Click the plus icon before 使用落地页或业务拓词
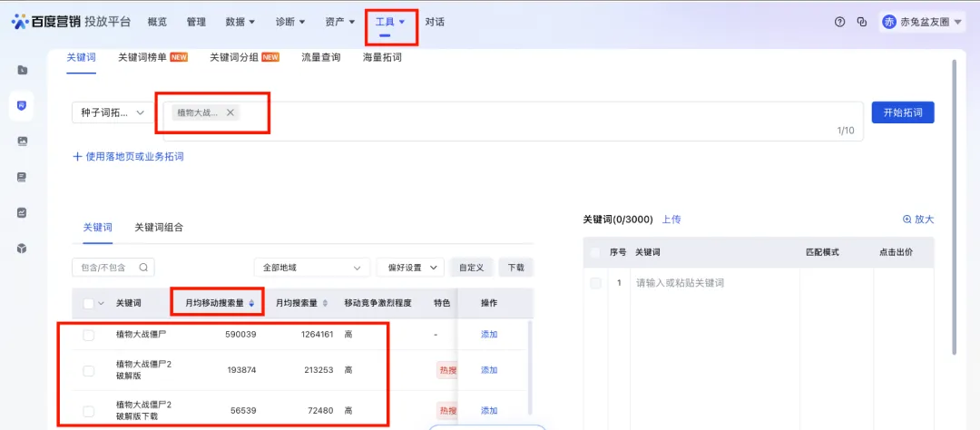This screenshot has height=430, width=980. point(77,157)
